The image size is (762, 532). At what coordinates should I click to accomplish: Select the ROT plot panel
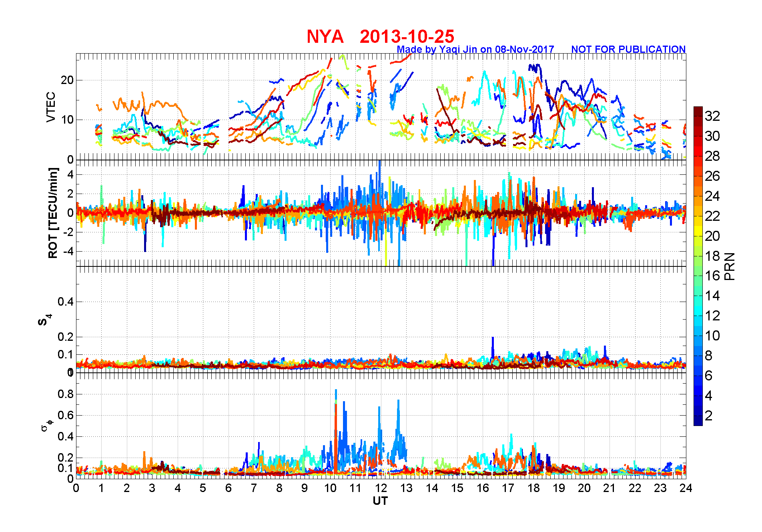pyautogui.click(x=381, y=213)
